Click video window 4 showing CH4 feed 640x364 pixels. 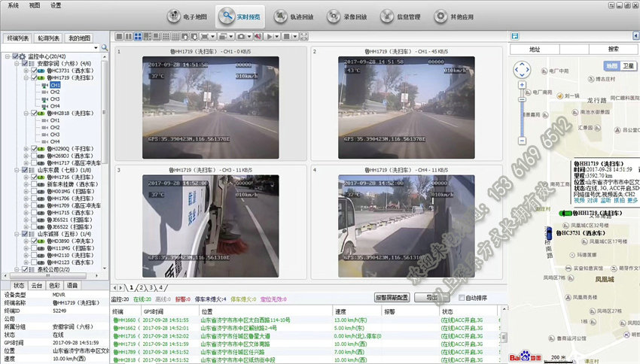(x=406, y=226)
